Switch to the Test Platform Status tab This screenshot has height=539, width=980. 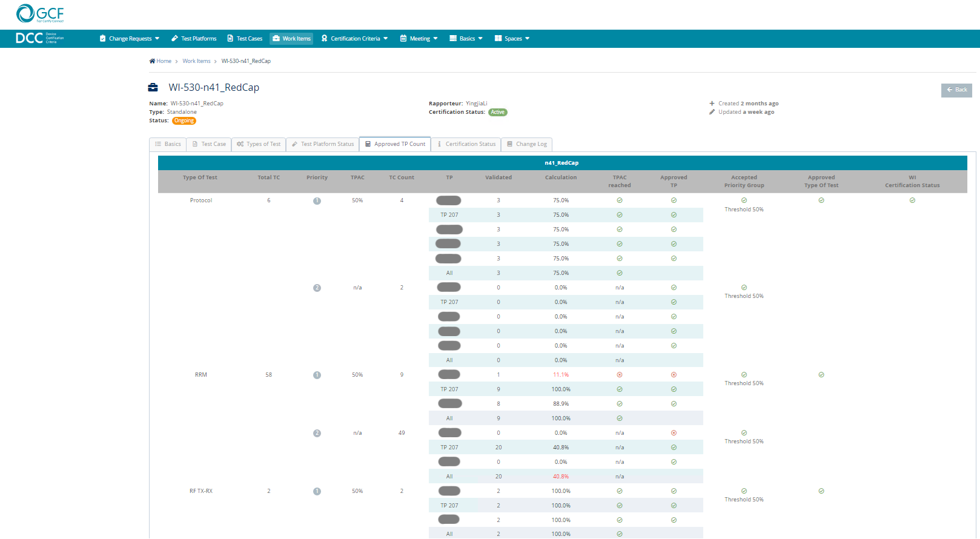[322, 144]
